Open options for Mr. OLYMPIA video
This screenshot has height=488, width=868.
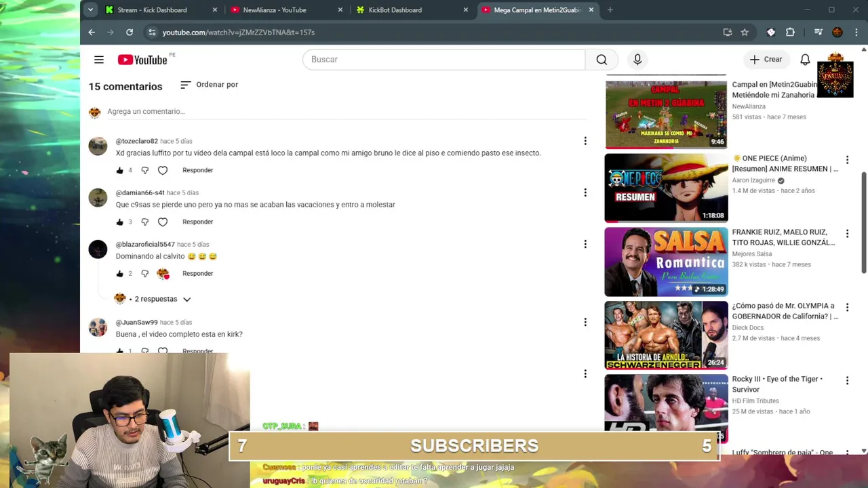[x=847, y=308]
